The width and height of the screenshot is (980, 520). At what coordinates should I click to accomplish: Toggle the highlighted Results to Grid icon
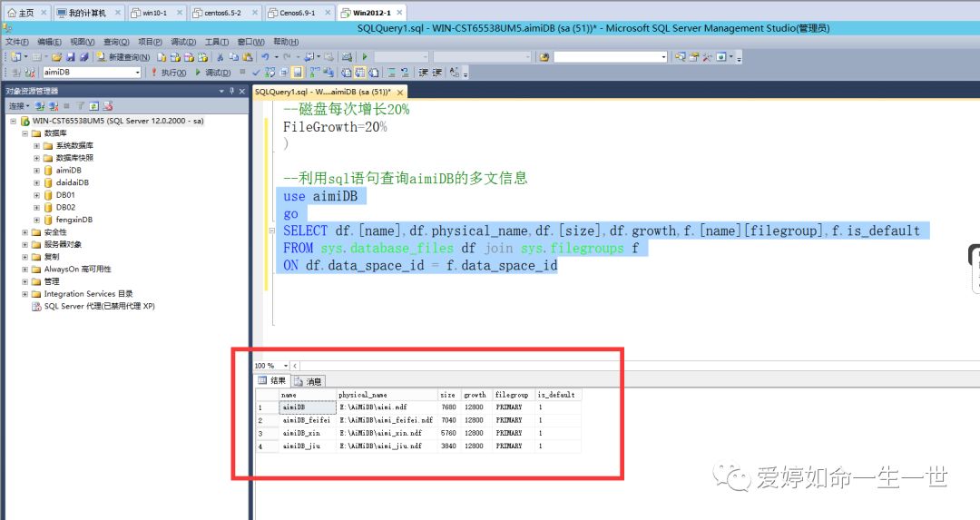coord(359,73)
